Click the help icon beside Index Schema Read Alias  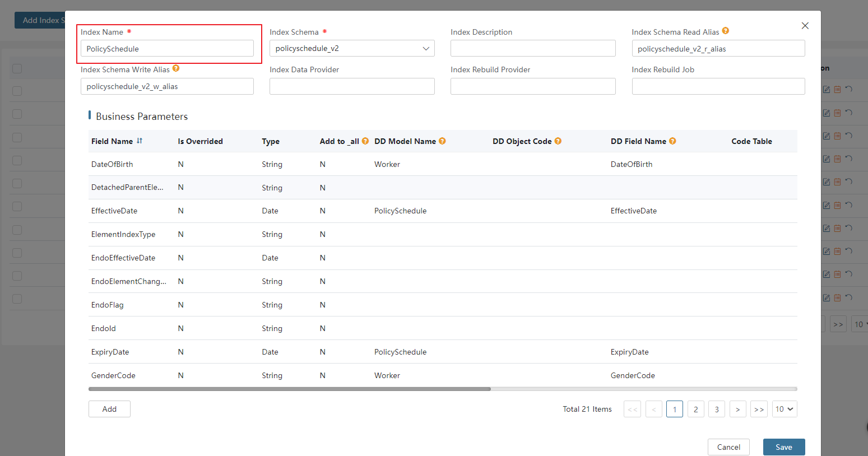pos(725,31)
